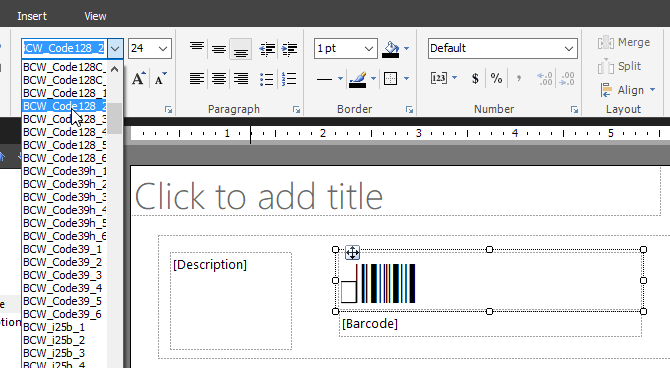Click the Grow Font icon

point(138,79)
